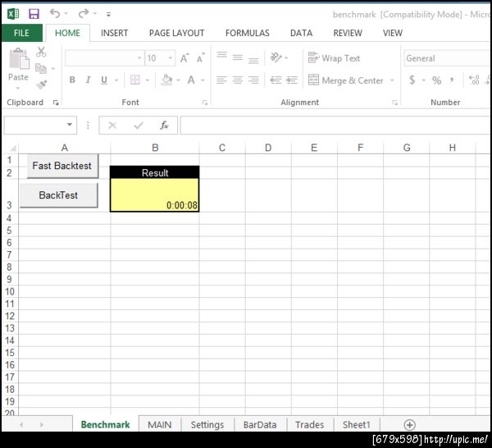This screenshot has height=448, width=492.
Task: Click Increase Font Size icon
Action: click(184, 58)
